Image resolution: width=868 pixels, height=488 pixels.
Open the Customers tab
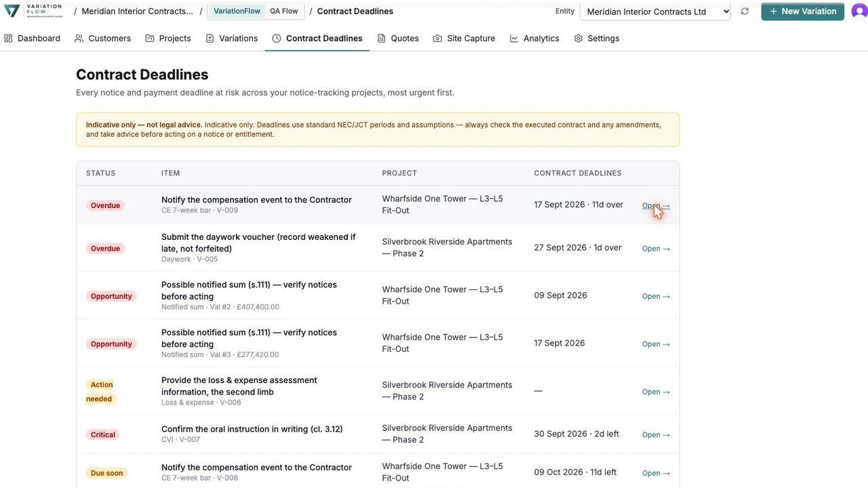[102, 39]
